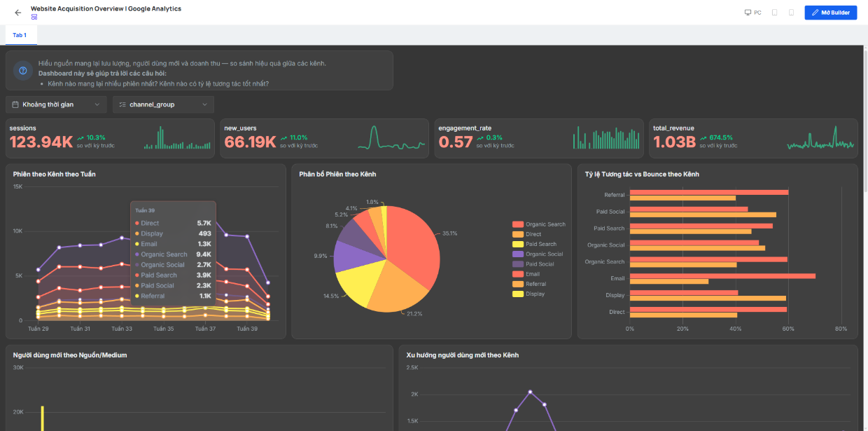The height and width of the screenshot is (431, 868).
Task: Click the 'Phân bố Phiên theo Kênh' chart title
Action: coord(337,174)
